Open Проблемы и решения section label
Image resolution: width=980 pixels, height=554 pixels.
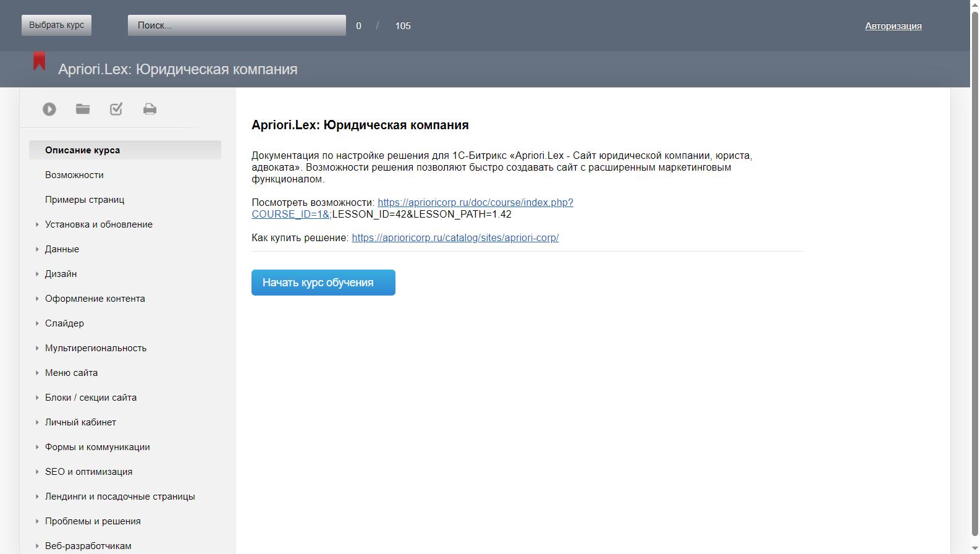93,521
